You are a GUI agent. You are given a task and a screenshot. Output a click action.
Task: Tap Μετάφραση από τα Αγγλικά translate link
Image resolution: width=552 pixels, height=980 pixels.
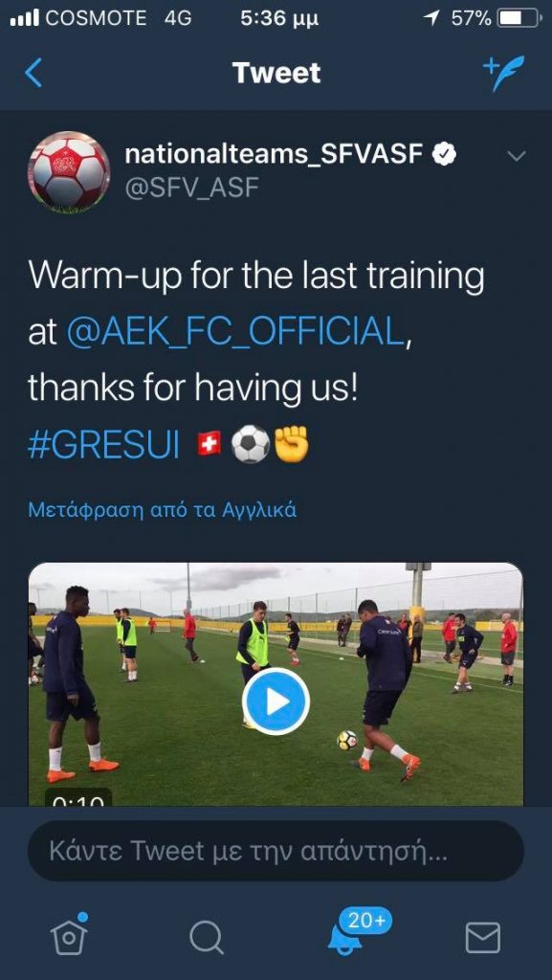[163, 511]
